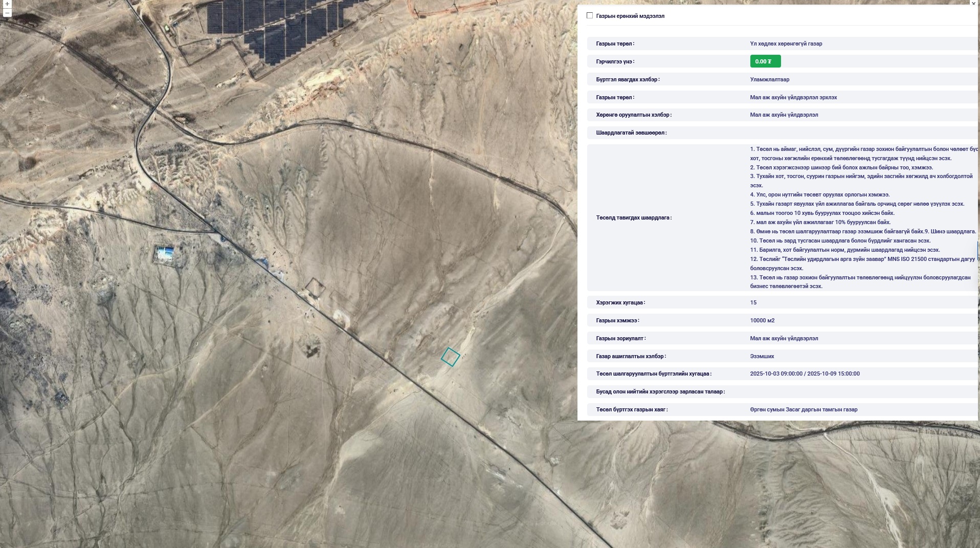
Task: Click 'Өргөн сумын Засаг даргын тамгын газар' address
Action: [803, 409]
